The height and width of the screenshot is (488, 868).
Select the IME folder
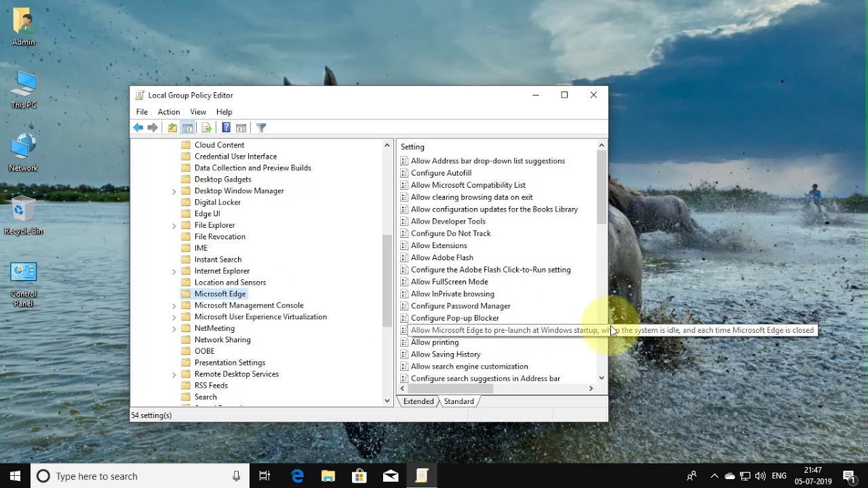(x=201, y=248)
